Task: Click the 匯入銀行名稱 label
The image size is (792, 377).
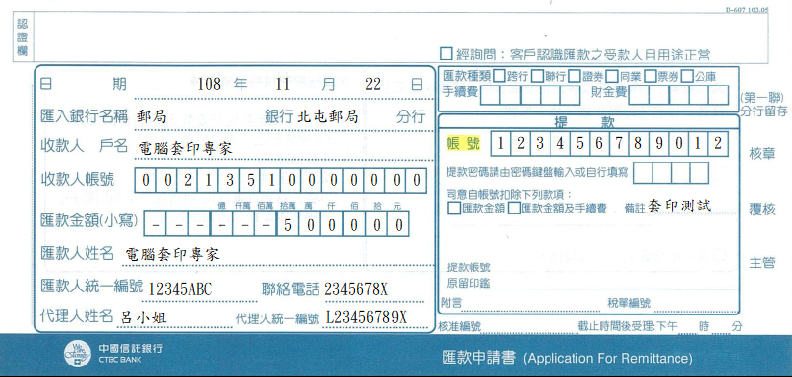Action: [x=84, y=116]
